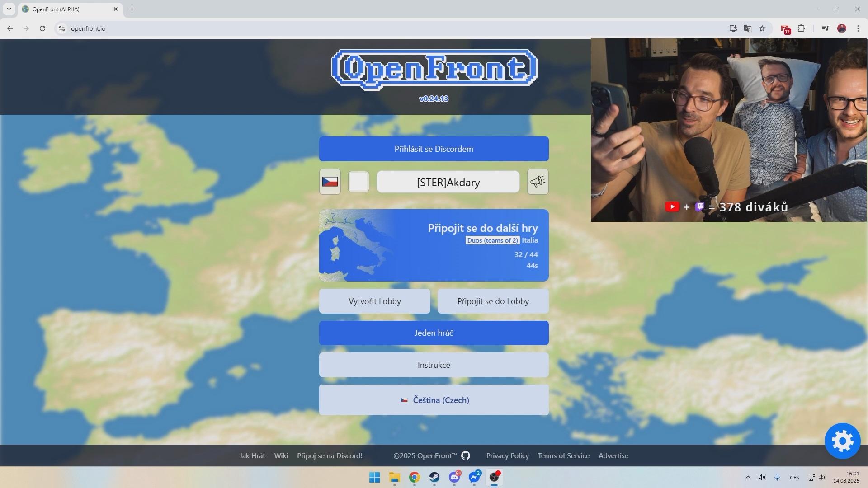This screenshot has width=868, height=488.
Task: Click the Italia map thumbnail
Action: pos(357,245)
